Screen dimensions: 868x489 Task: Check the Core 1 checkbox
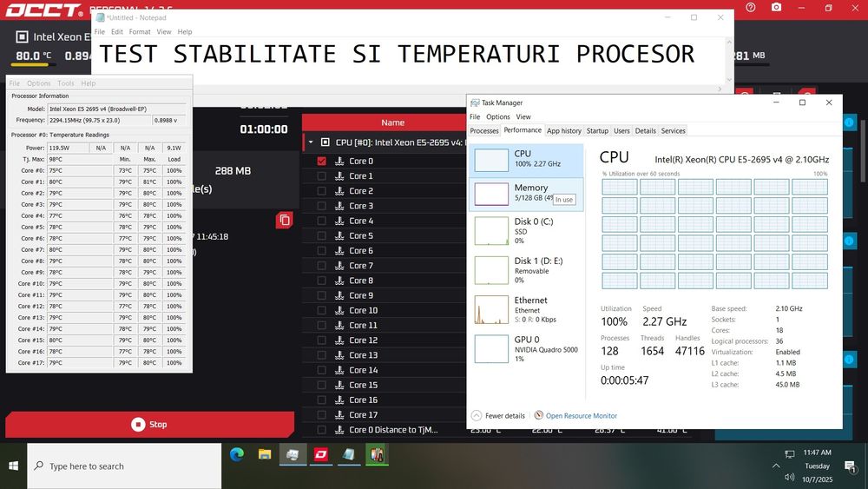coord(322,175)
